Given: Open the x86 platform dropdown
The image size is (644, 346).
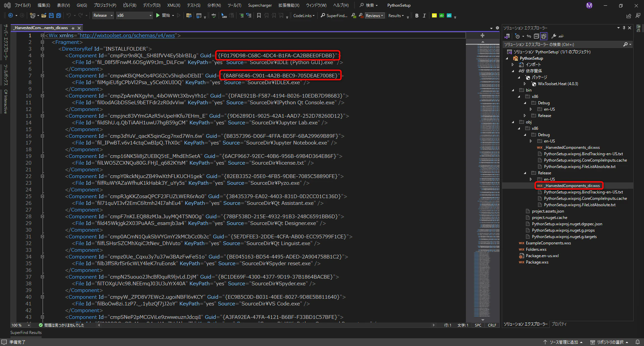Looking at the screenshot, I should 134,15.
